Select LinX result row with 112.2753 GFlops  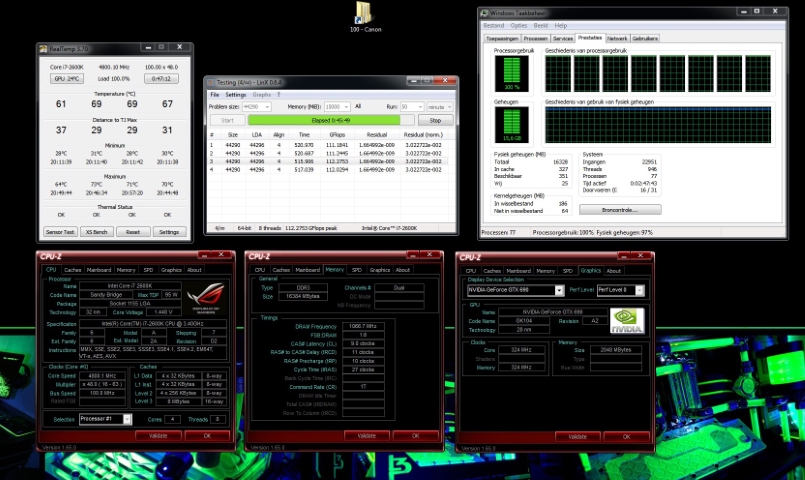coord(327,161)
